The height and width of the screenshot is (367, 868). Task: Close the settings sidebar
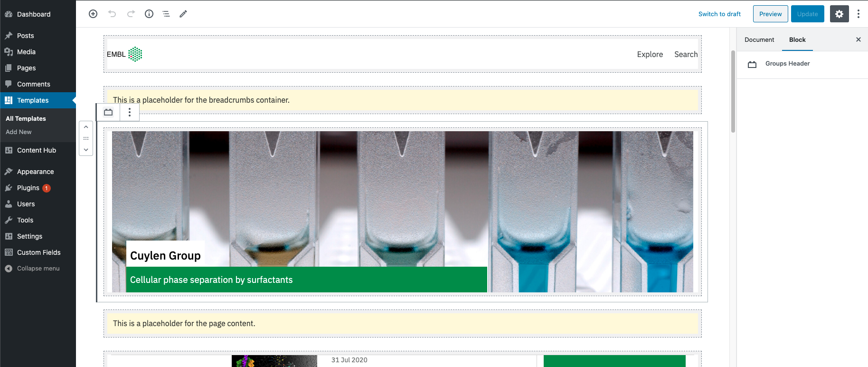pyautogui.click(x=858, y=39)
